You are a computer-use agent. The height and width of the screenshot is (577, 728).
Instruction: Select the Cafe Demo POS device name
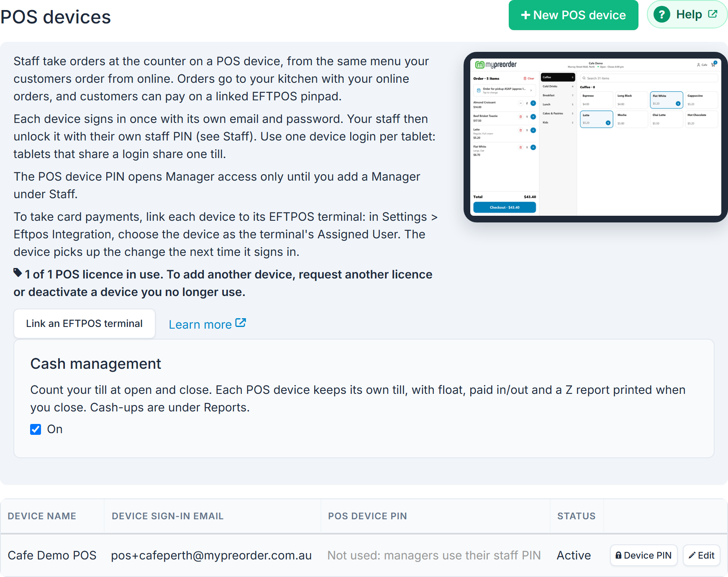pyautogui.click(x=52, y=555)
